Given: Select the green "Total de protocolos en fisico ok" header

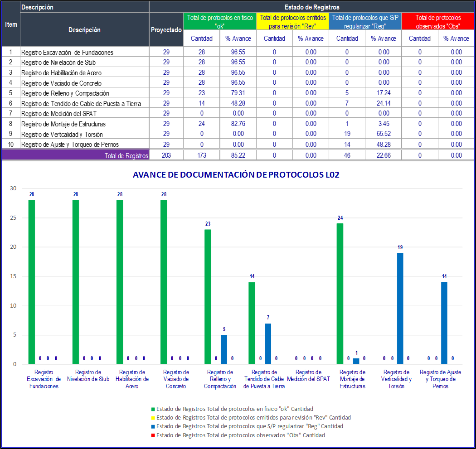Looking at the screenshot, I should 219,21.
